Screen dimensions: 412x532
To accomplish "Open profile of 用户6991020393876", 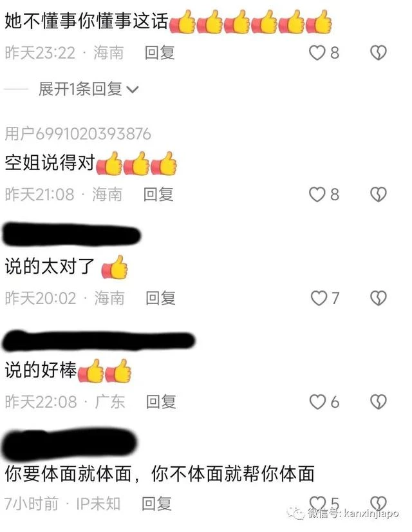I will point(78,134).
